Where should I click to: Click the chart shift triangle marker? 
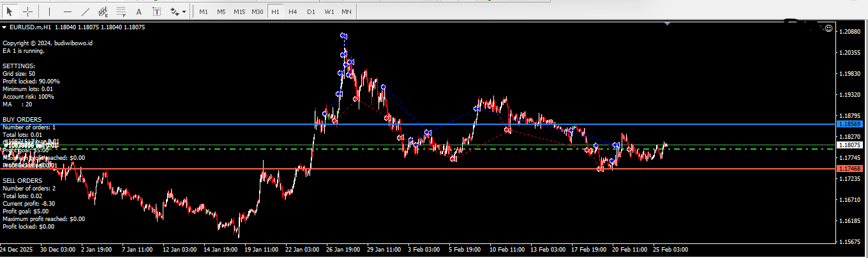click(x=667, y=24)
